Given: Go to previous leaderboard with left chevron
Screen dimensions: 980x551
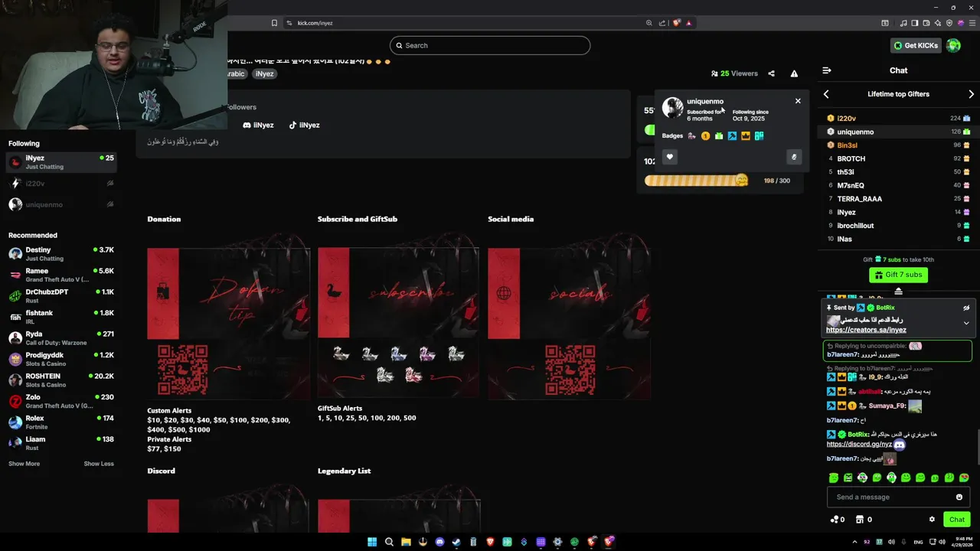Looking at the screenshot, I should click(x=826, y=94).
